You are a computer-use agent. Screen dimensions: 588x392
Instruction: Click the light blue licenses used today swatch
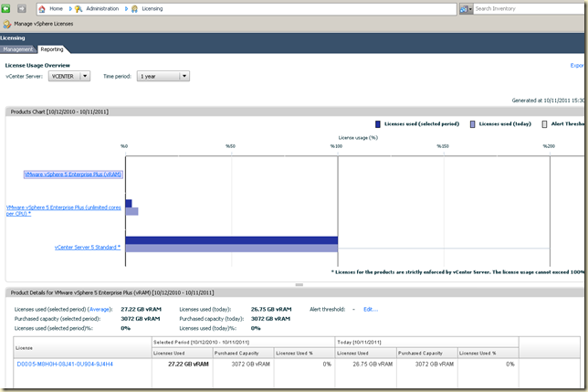click(473, 124)
